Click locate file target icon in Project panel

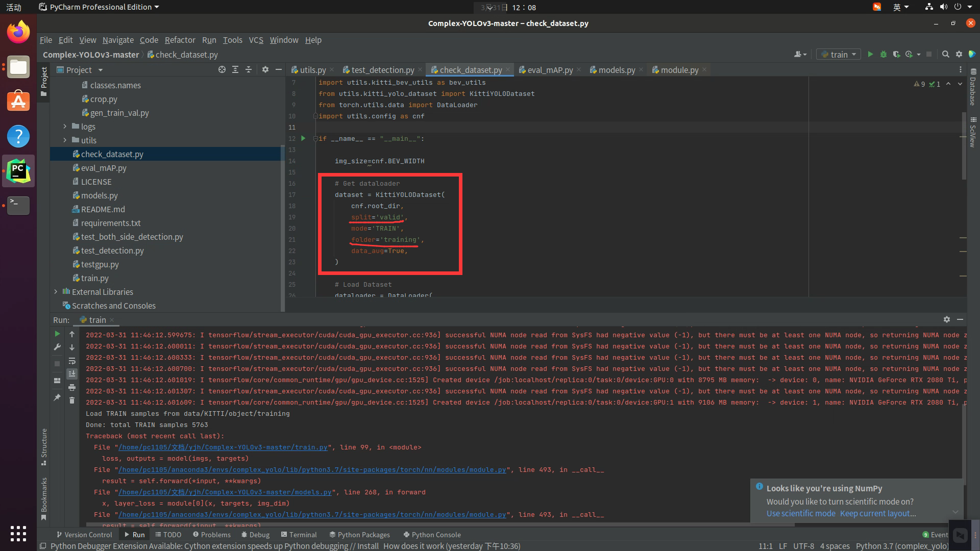[x=222, y=70]
